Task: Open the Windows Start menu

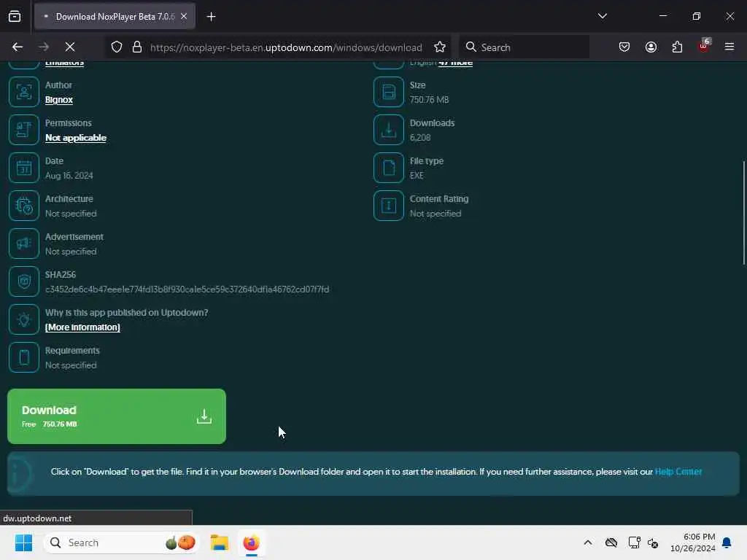Action: [23, 542]
